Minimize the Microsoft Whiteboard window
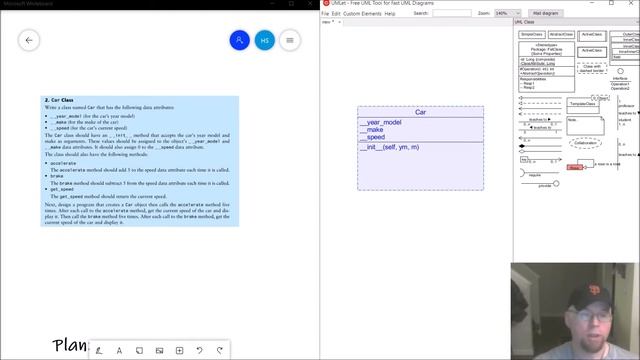Image resolution: width=640 pixels, height=360 pixels. [x=273, y=4]
